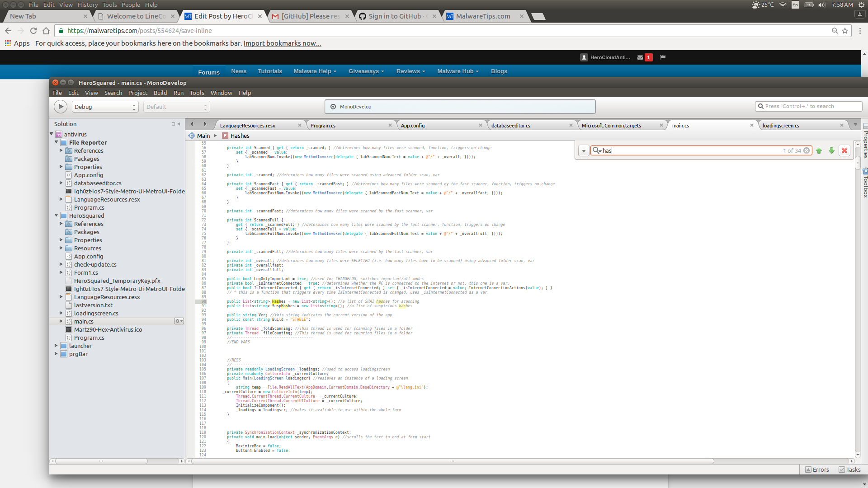Open browser home page icon
Viewport: 868px width, 488px height.
coord(46,31)
